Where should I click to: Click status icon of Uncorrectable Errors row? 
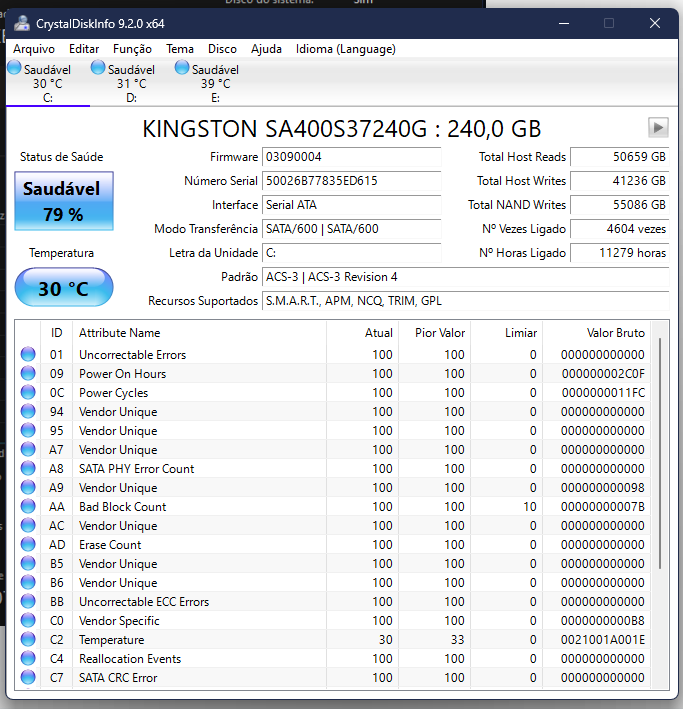coord(28,354)
